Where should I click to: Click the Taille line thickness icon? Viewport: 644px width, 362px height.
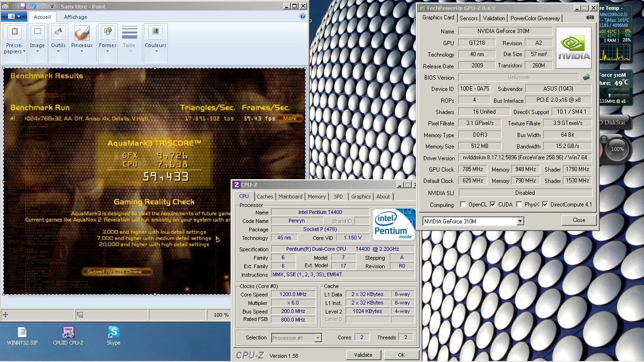coord(129,33)
